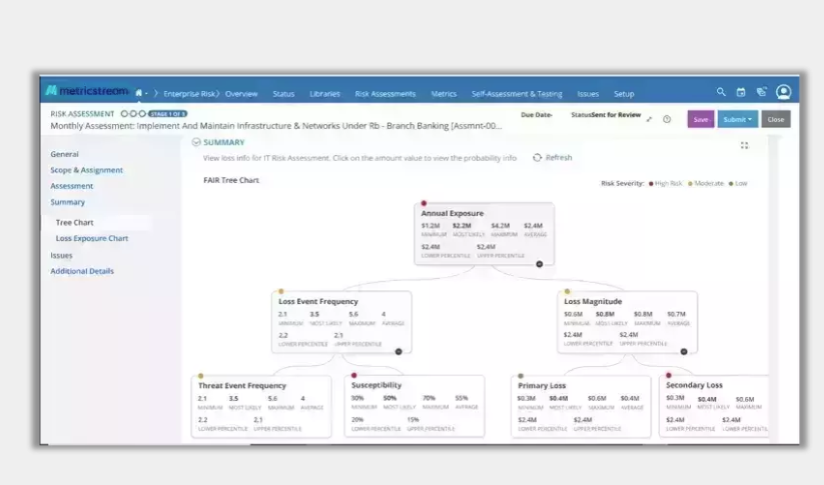Click the Sent for Review status text
Viewport: 824px width, 485px height.
[x=616, y=115]
